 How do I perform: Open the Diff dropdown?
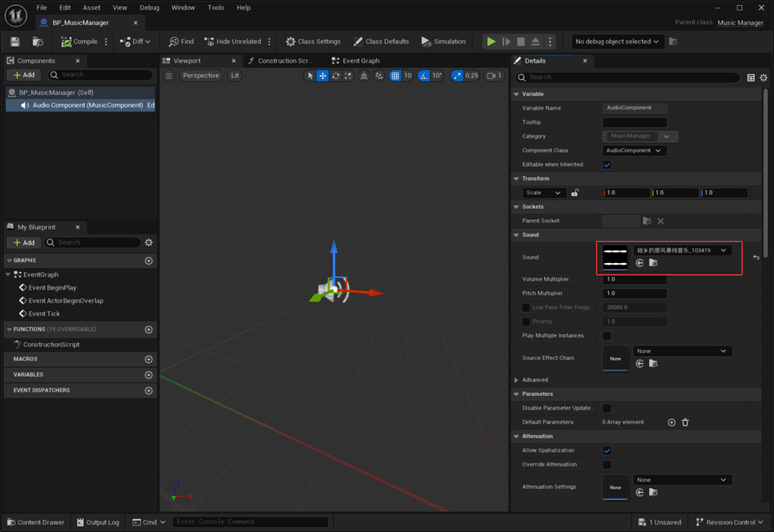pyautogui.click(x=135, y=42)
